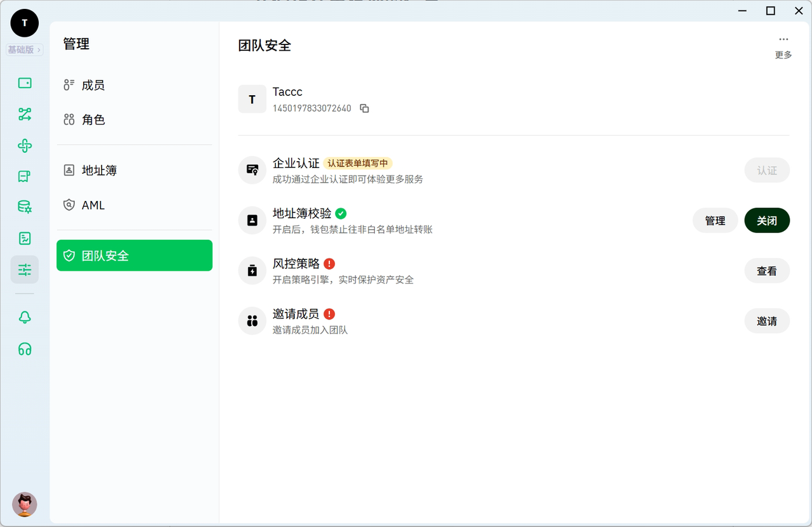This screenshot has height=527, width=812.
Task: Click the black T team avatar
Action: tap(25, 23)
